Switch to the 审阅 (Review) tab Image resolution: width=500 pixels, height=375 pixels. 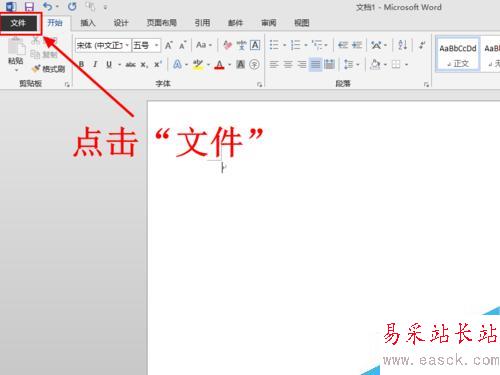coord(269,23)
